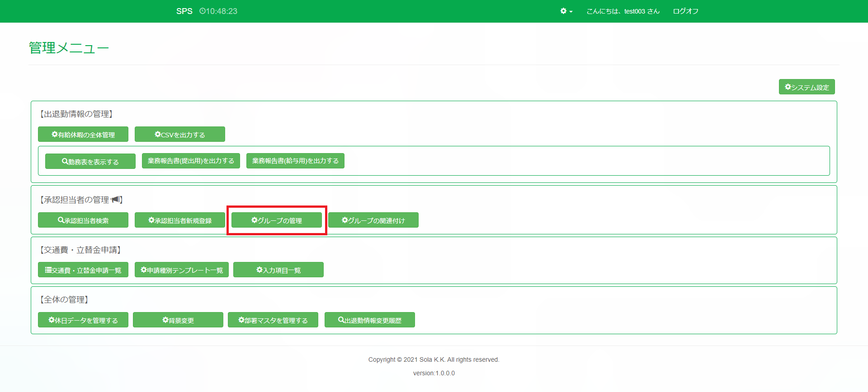Viewport: 868px width, 392px height.
Task: Click magnifier icon on 勤務表を表示する
Action: point(65,161)
